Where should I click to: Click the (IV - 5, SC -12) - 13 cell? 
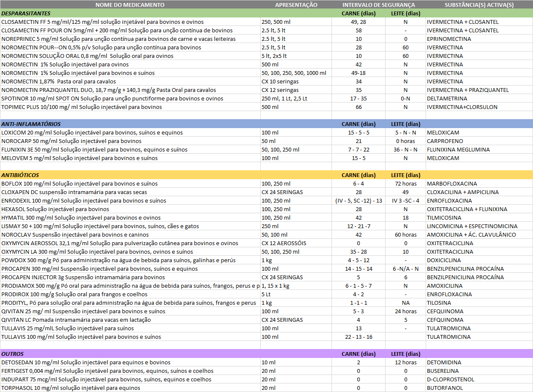click(359, 200)
